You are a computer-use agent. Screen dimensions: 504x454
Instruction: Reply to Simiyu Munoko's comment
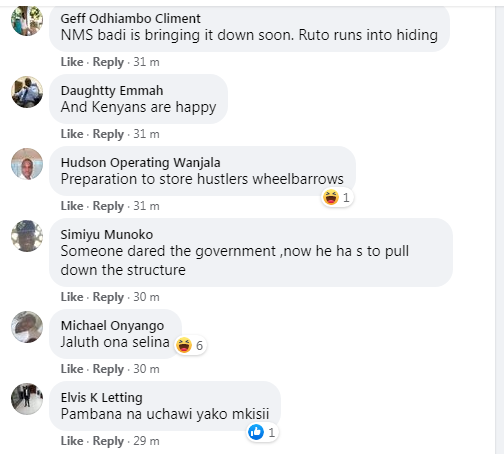coord(108,297)
